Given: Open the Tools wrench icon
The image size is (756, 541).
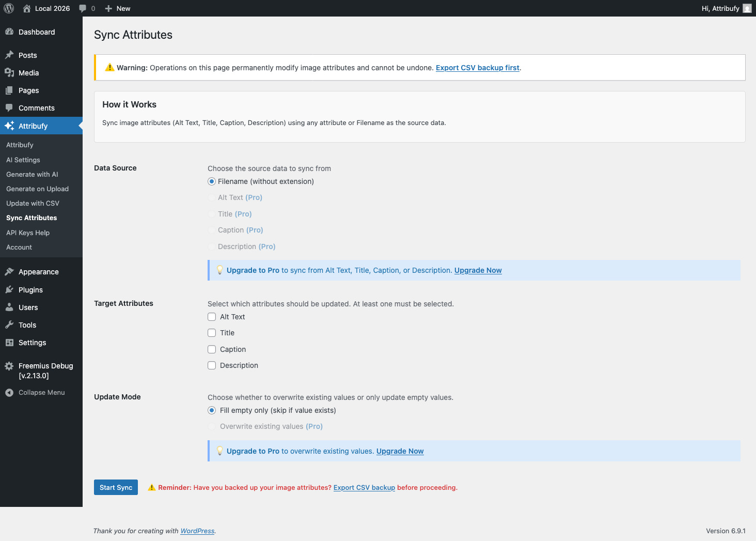Looking at the screenshot, I should (x=9, y=324).
